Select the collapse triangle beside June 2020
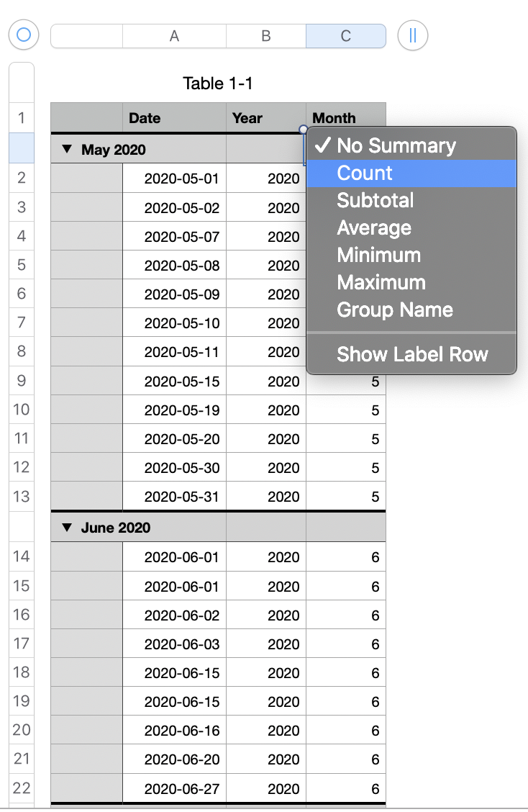The height and width of the screenshot is (812, 528). [66, 527]
